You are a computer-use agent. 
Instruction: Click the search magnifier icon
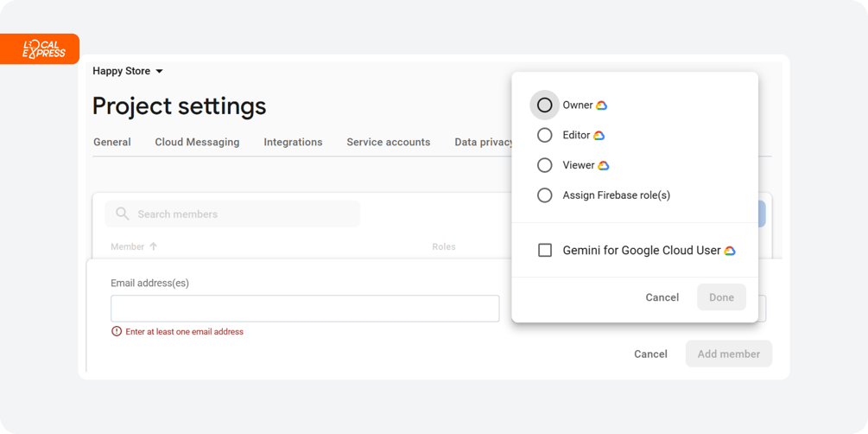click(x=123, y=214)
